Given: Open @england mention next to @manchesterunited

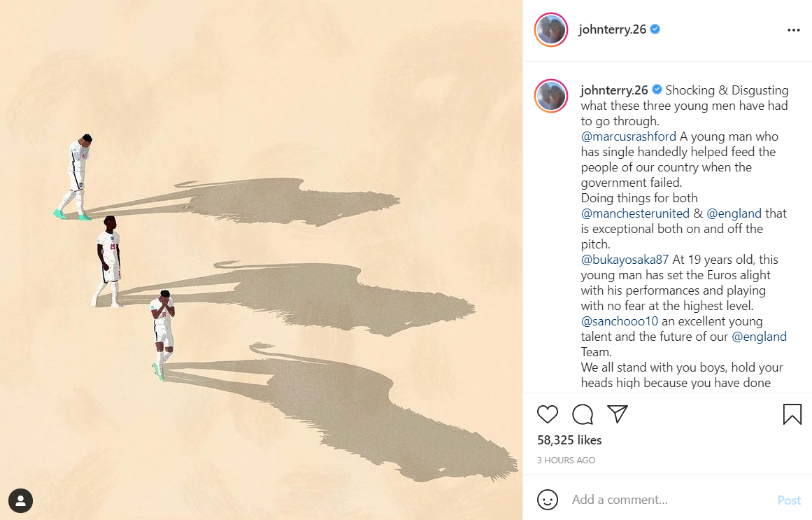Looking at the screenshot, I should tap(734, 213).
